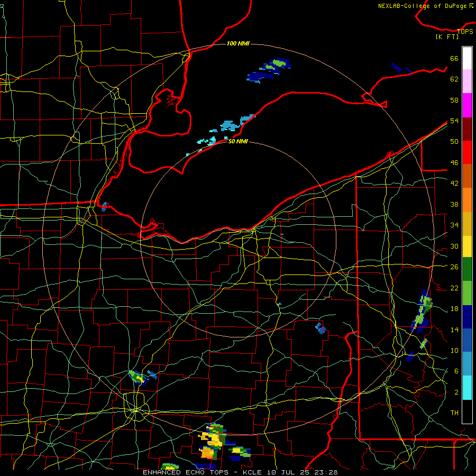Click the 100 NMI range ring label
Viewport: 476px width, 476px height.
click(238, 44)
